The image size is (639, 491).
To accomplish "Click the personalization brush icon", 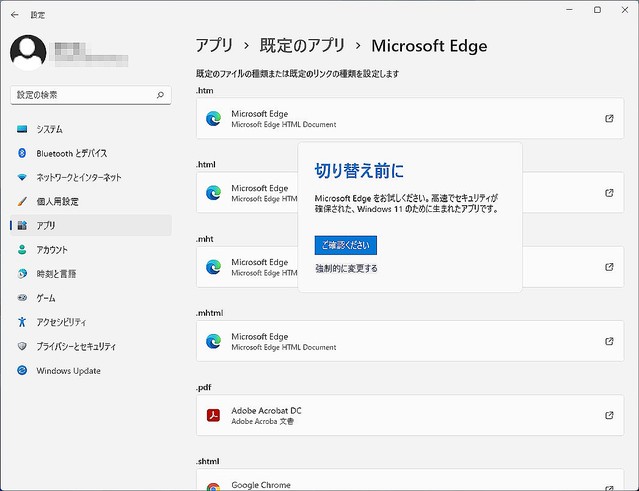I will (22, 201).
